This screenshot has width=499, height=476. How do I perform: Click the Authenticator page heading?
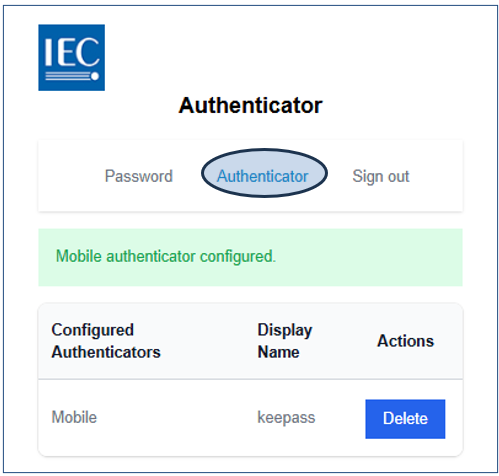[250, 105]
